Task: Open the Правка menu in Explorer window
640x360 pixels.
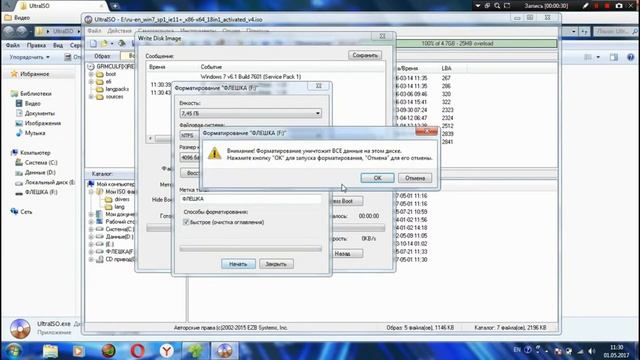Action: point(36,45)
